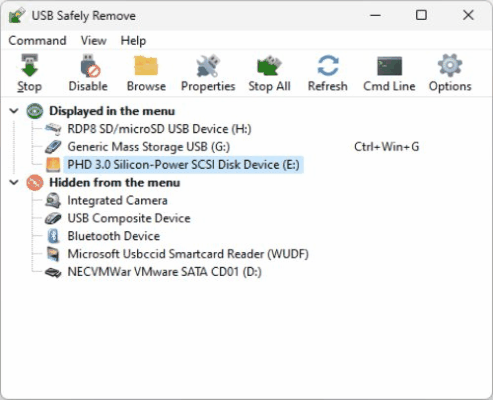The width and height of the screenshot is (493, 400).
Task: Click the Stop All toolbar icon
Action: click(x=269, y=66)
